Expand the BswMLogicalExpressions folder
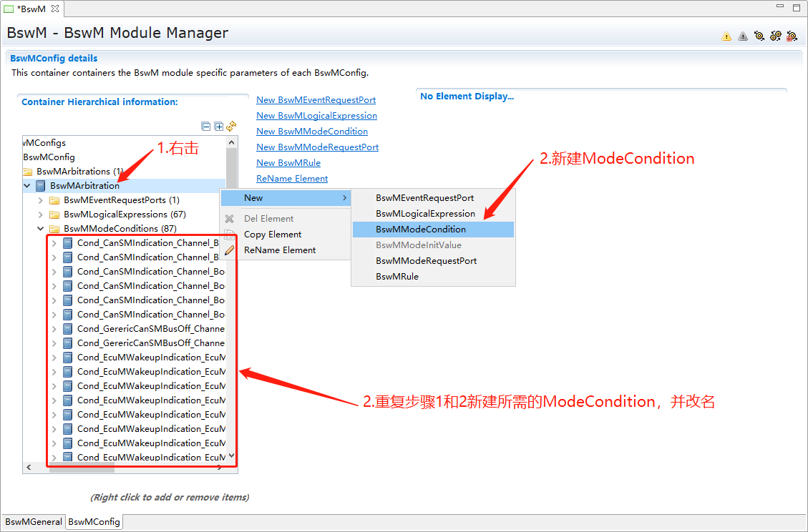The width and height of the screenshot is (808, 532). 41,215
